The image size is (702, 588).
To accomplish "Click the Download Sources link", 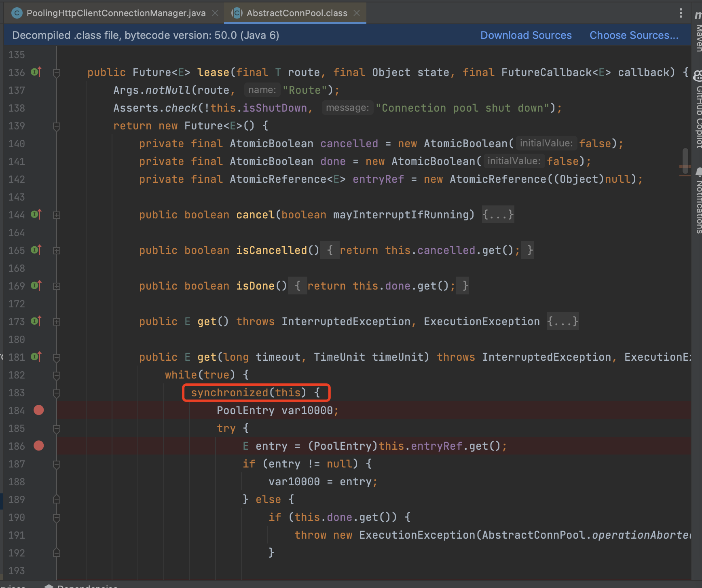I will tap(526, 35).
